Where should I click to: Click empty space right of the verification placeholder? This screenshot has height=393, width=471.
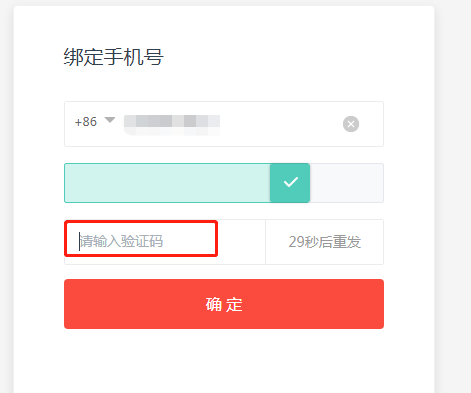[x=242, y=242]
